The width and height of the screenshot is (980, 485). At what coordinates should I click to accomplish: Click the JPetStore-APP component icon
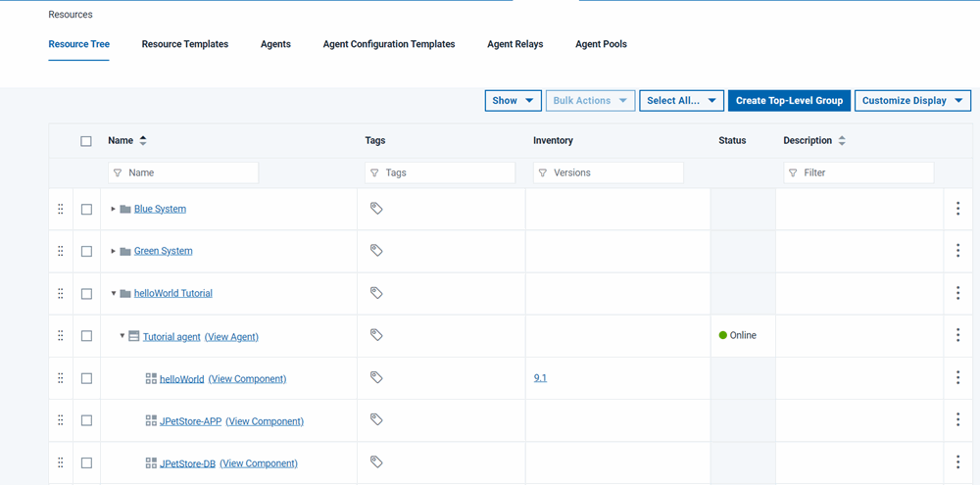click(151, 420)
